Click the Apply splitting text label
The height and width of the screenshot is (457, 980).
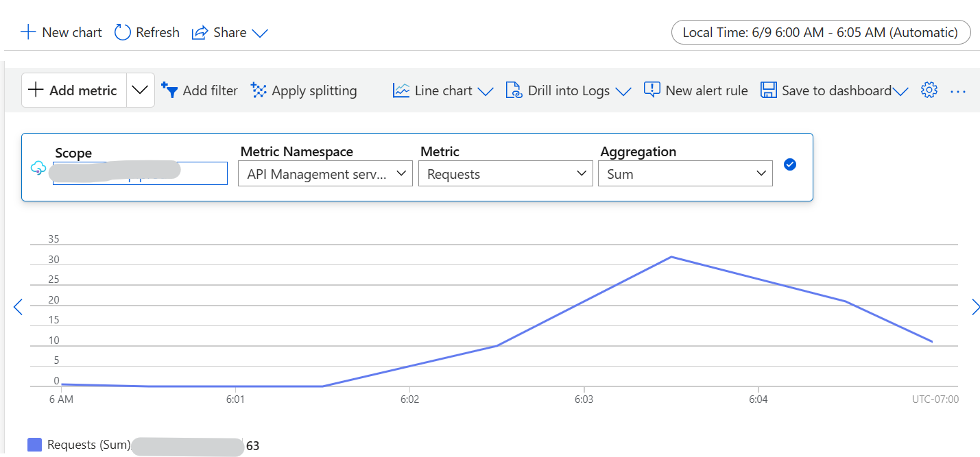point(314,90)
